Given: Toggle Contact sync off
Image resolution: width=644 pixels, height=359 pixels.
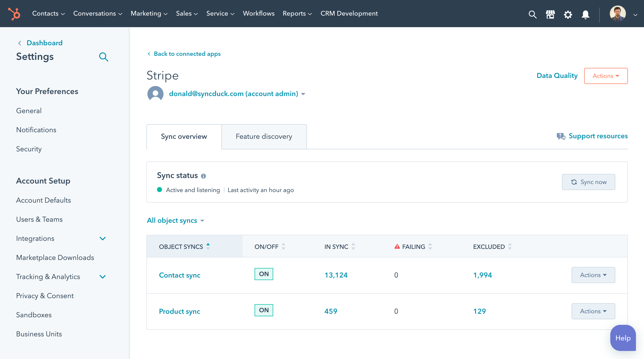Looking at the screenshot, I should 264,274.
